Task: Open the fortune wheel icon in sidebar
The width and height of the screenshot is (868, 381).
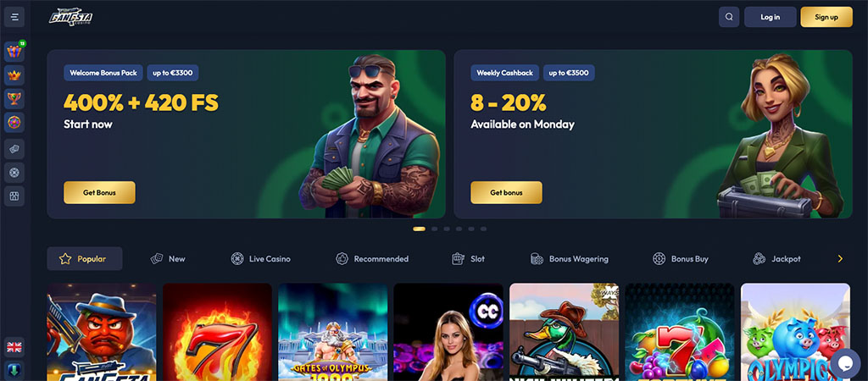Action: click(14, 122)
